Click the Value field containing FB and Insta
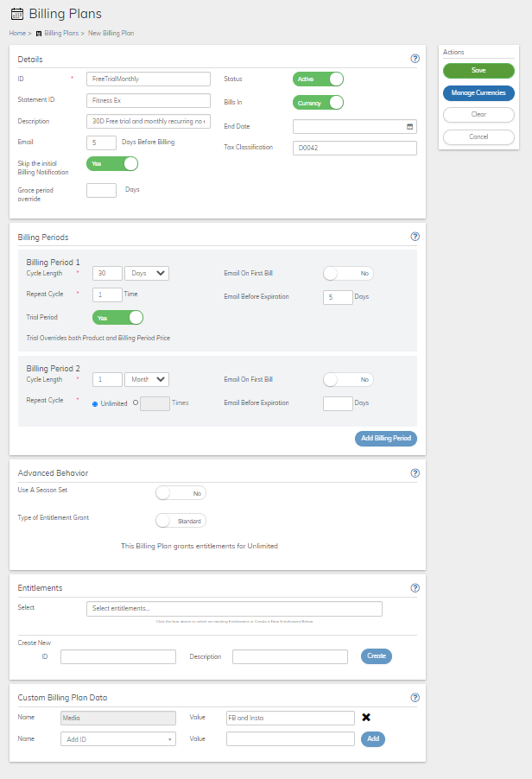This screenshot has width=532, height=779. pos(290,718)
